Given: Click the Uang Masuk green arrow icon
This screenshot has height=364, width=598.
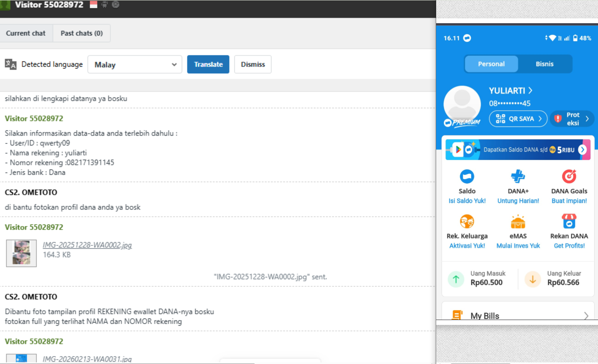Looking at the screenshot, I should click(x=456, y=279).
